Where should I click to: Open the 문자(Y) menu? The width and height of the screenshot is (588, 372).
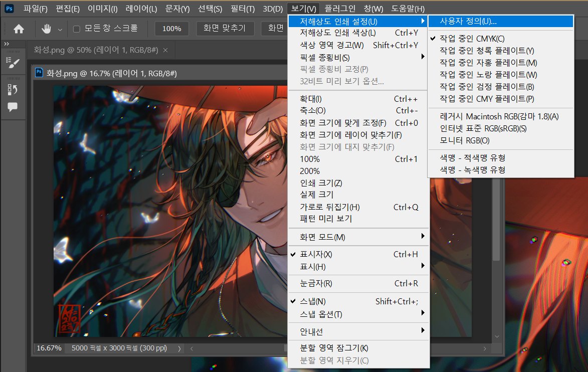(177, 9)
